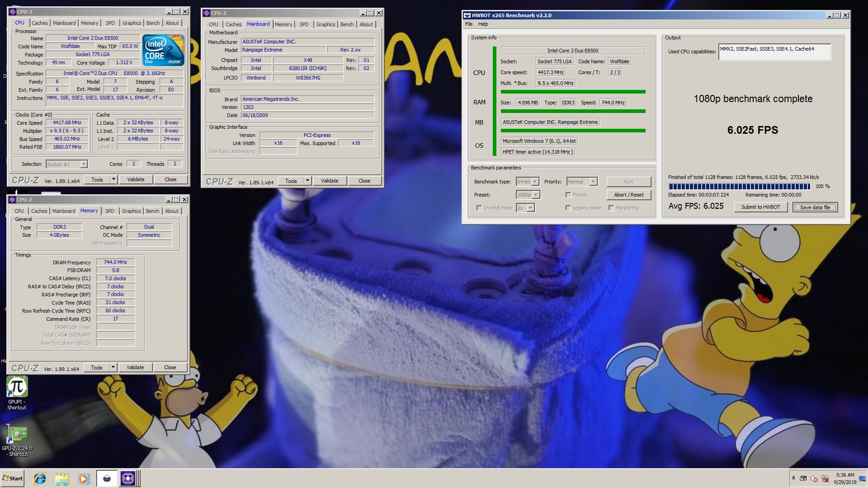This screenshot has height=488, width=868.
Task: Click Save data file button
Action: point(815,207)
